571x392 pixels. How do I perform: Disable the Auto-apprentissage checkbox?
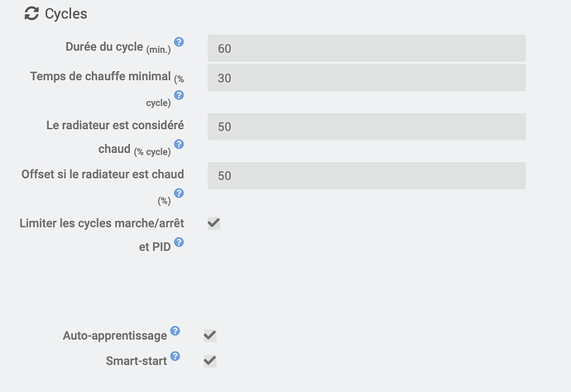(x=210, y=335)
